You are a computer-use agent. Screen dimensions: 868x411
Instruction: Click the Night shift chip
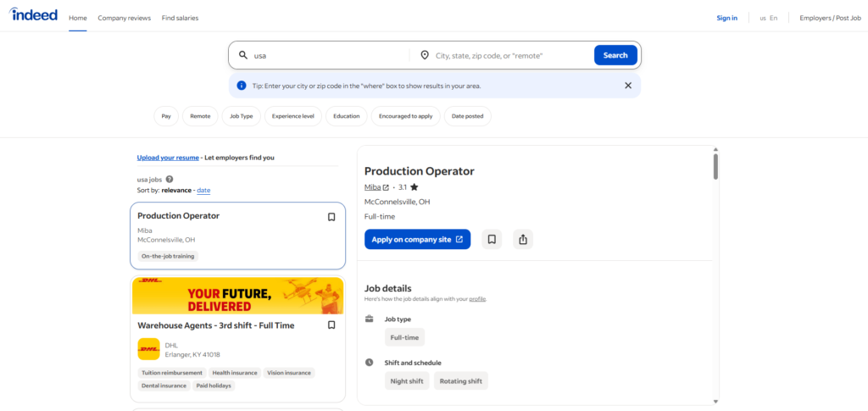point(407,381)
